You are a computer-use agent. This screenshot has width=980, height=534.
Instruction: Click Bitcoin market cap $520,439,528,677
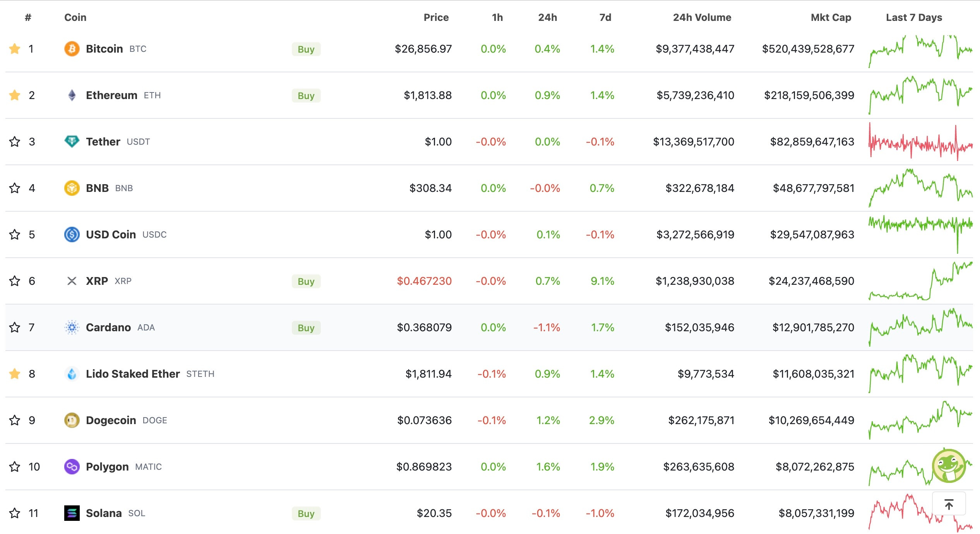click(x=808, y=49)
